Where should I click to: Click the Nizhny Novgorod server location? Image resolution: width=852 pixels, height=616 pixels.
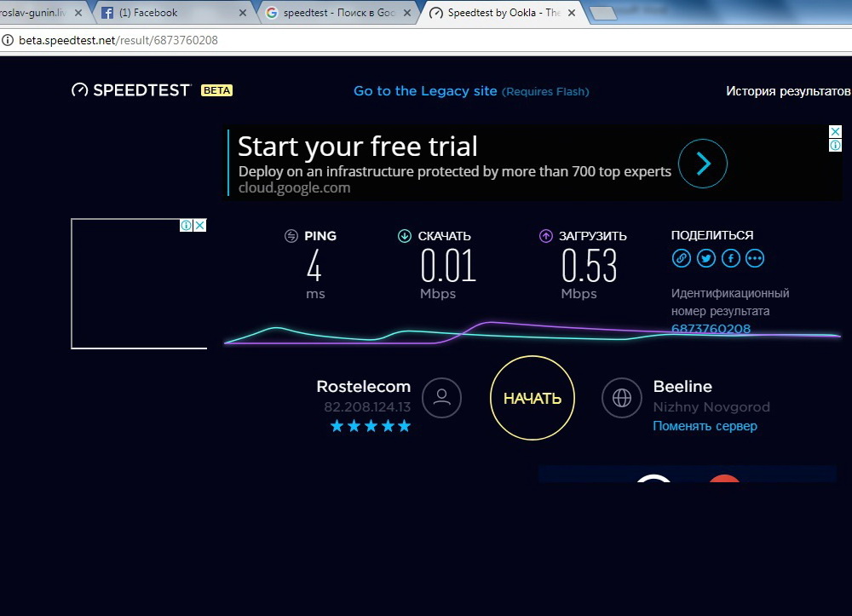[711, 407]
